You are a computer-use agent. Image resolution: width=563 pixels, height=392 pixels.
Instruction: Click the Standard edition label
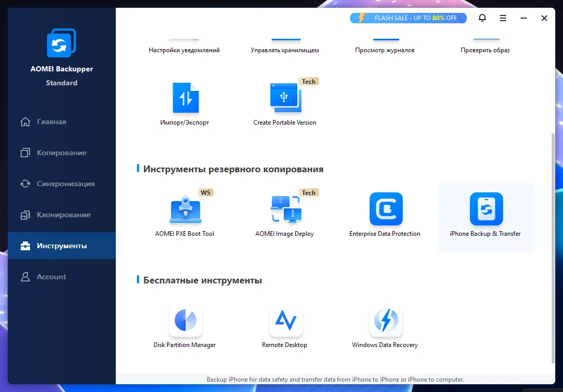point(62,83)
